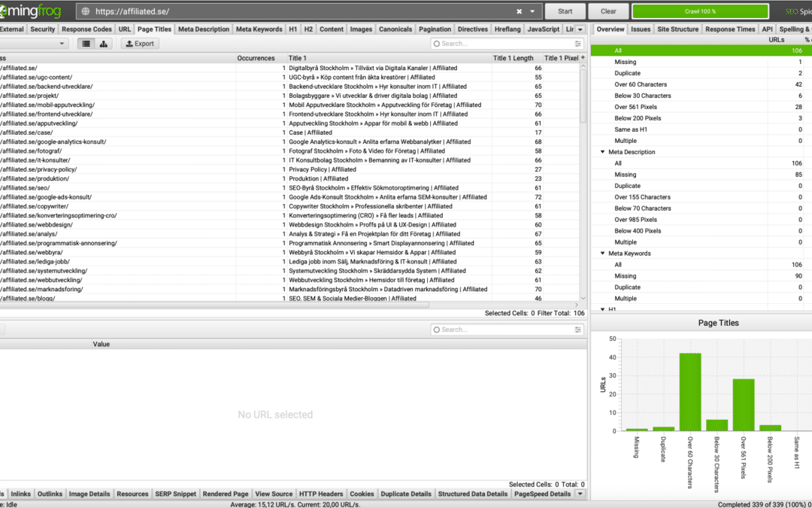Open the Structured Data Details tab
812x508 pixels.
473,494
